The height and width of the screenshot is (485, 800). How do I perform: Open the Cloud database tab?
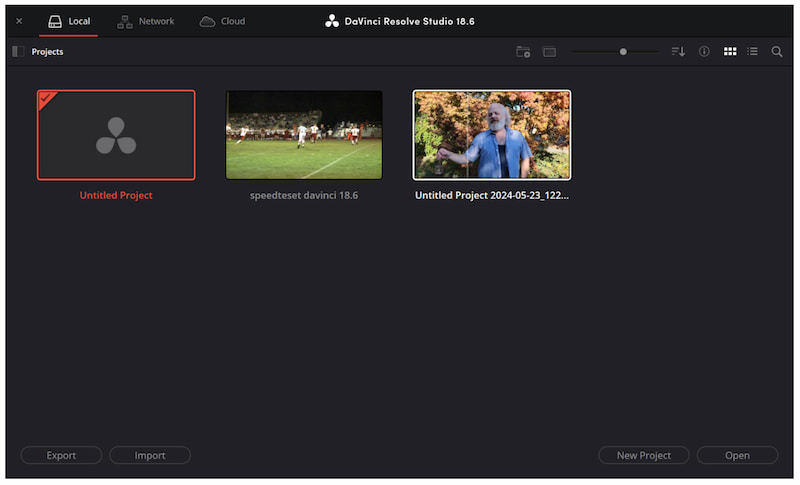[222, 21]
